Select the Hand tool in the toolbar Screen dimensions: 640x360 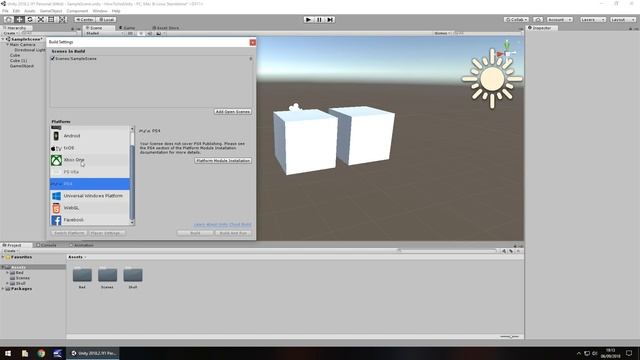click(x=9, y=20)
